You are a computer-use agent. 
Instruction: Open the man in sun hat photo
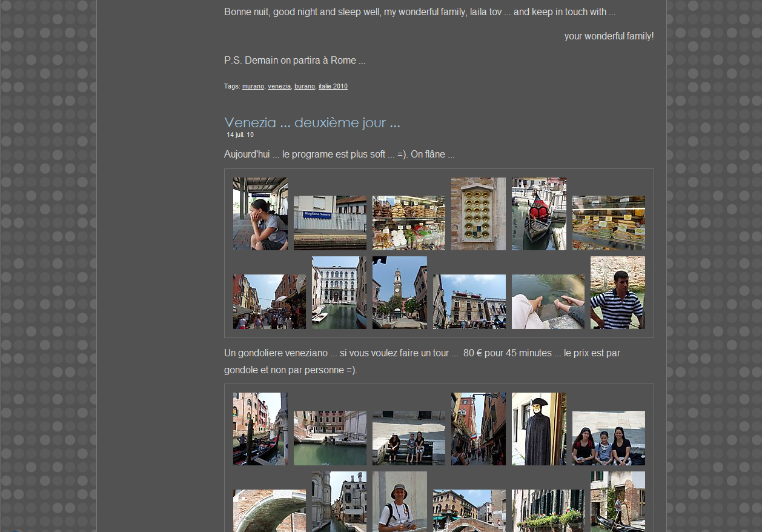click(400, 502)
